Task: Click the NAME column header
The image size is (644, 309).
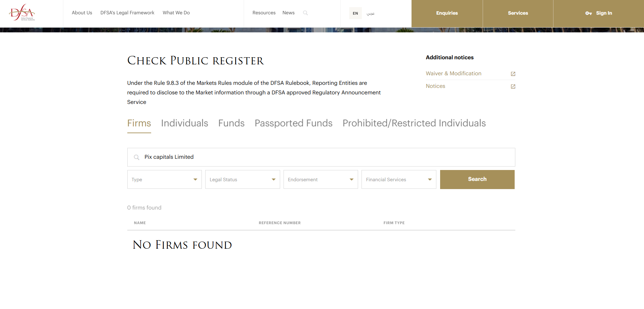Action: click(140, 223)
